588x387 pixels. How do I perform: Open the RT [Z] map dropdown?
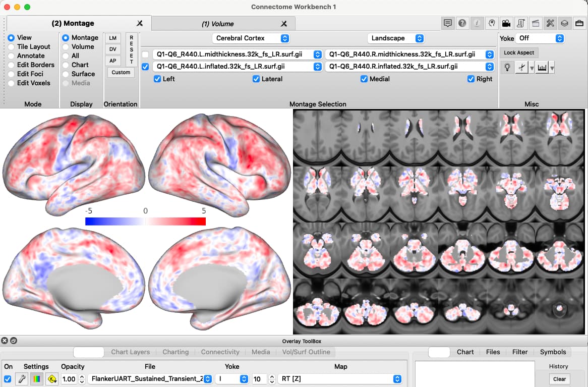pyautogui.click(x=340, y=379)
